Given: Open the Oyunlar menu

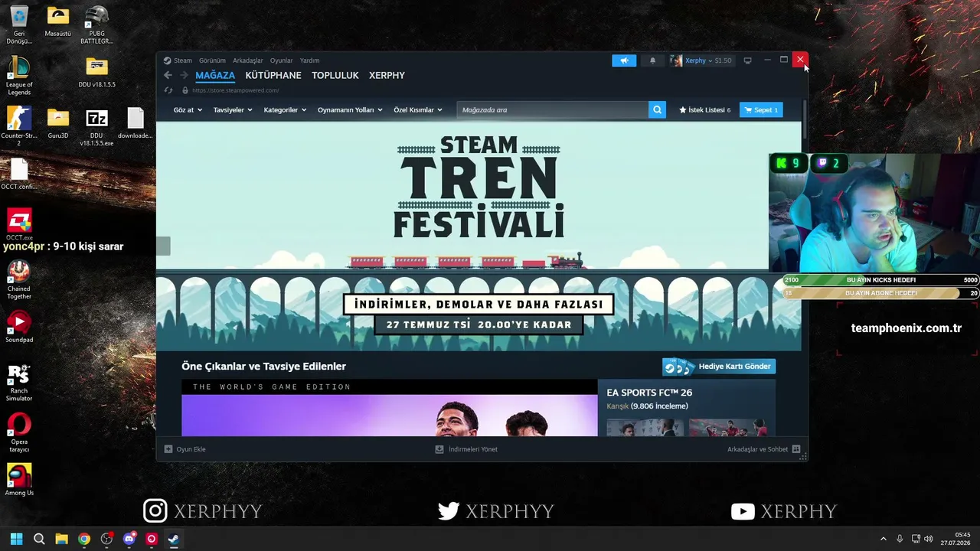Looking at the screenshot, I should 281,60.
